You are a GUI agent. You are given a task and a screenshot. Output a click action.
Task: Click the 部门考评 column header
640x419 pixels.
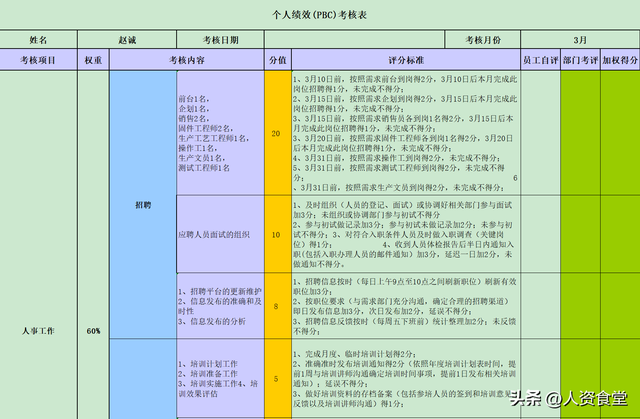click(x=580, y=60)
